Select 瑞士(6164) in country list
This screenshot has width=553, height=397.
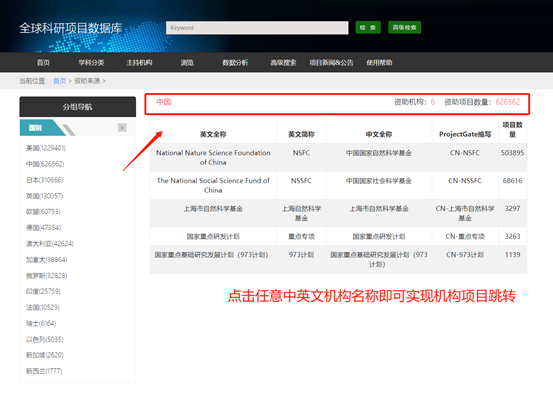pyautogui.click(x=41, y=323)
